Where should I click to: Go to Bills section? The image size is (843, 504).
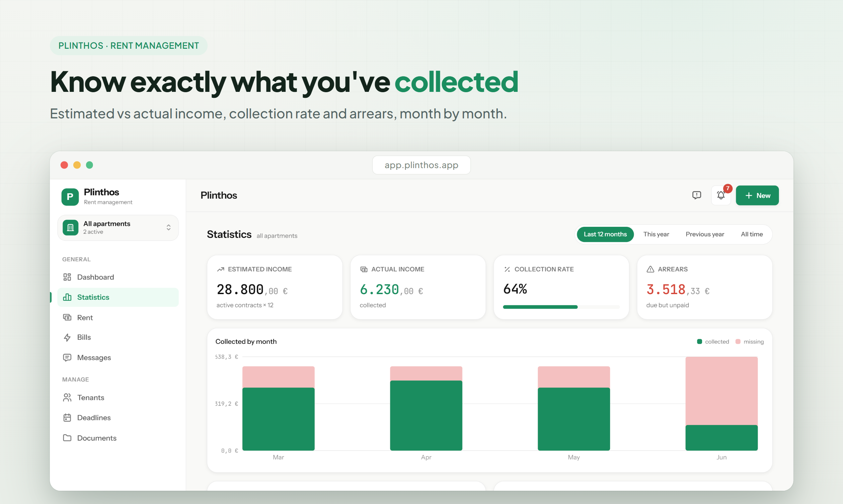click(x=118, y=337)
